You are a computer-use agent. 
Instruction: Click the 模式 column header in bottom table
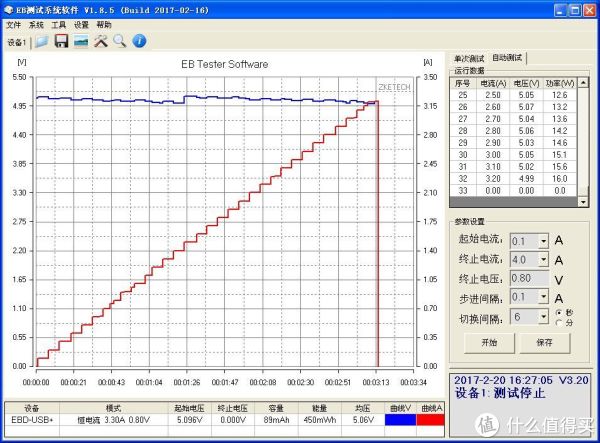click(x=114, y=408)
